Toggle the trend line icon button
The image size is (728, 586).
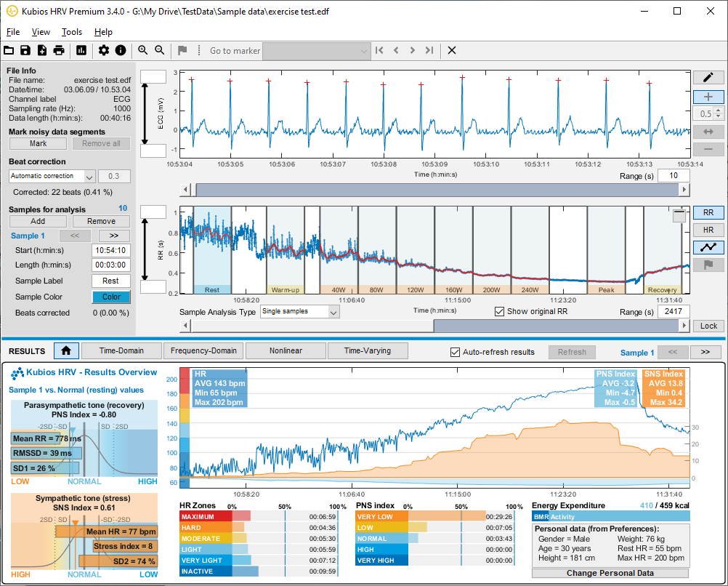[x=708, y=247]
